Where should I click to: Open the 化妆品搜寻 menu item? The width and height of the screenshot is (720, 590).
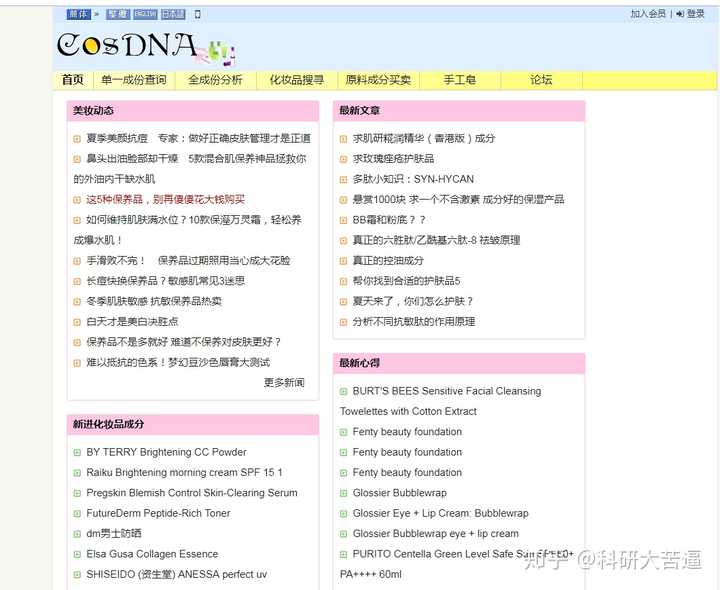coord(297,80)
